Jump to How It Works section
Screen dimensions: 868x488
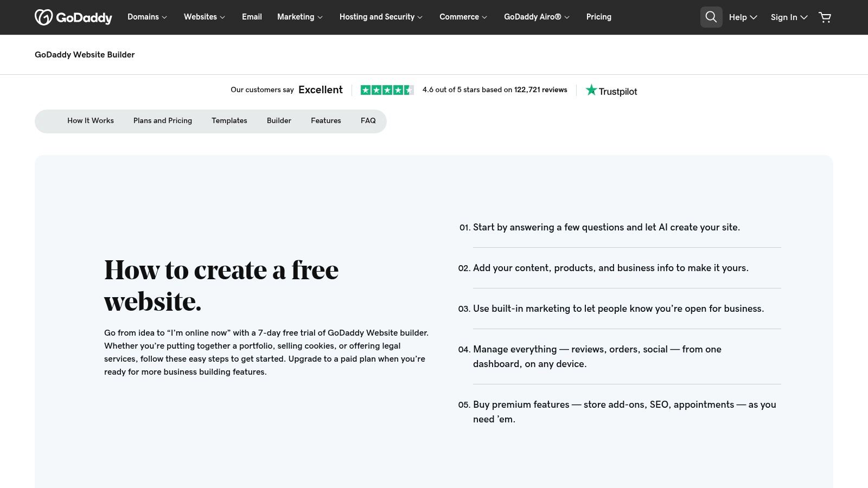tap(91, 121)
